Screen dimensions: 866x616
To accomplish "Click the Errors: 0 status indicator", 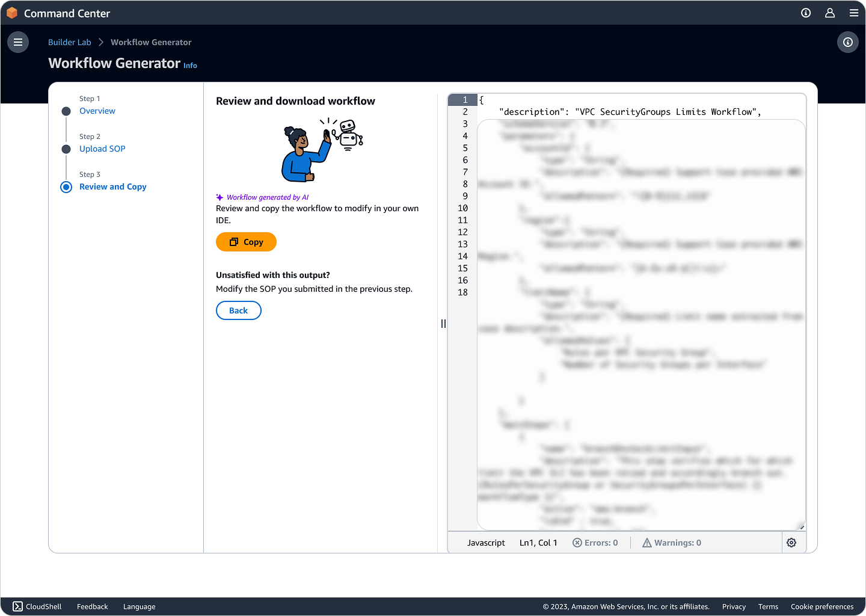I will coord(595,543).
